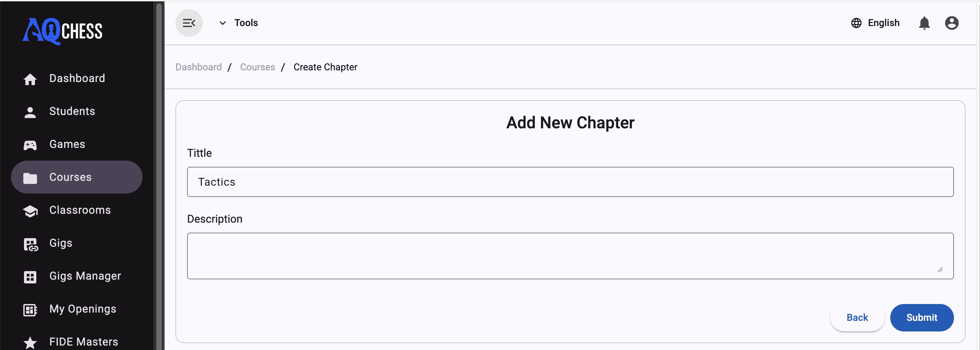This screenshot has height=350, width=980.
Task: Select Classrooms in the sidebar
Action: [79, 210]
